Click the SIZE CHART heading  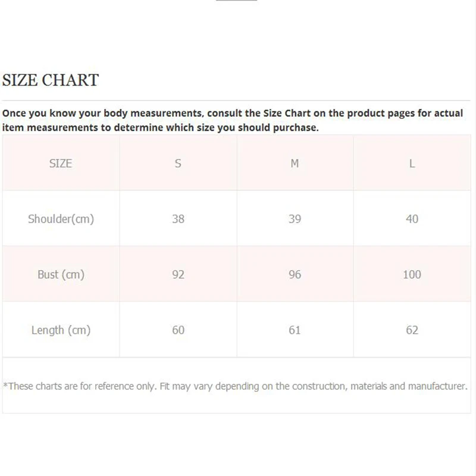(51, 80)
